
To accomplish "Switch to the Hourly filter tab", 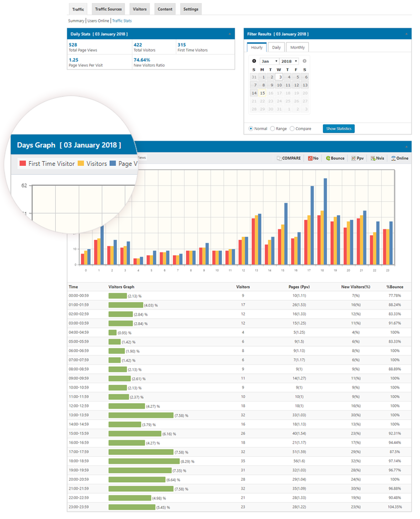I will click(x=257, y=47).
